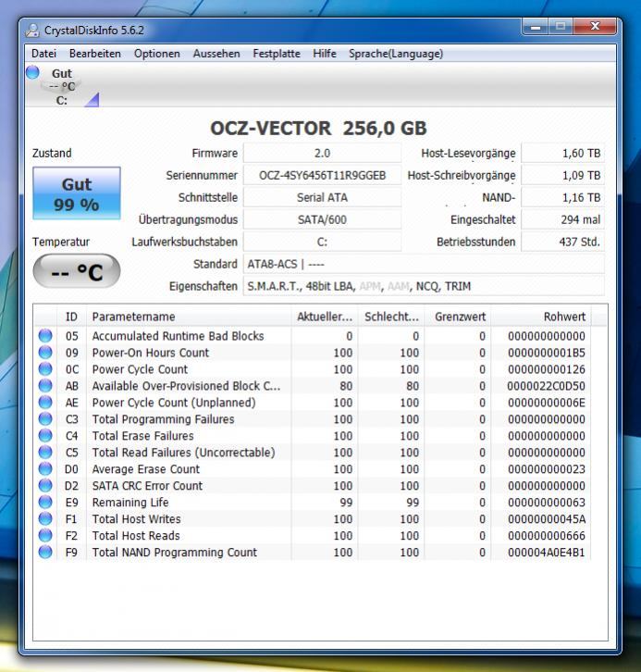Click status orb for Power-On Hours Count
Viewport: 641px width, 672px height.
tap(45, 353)
